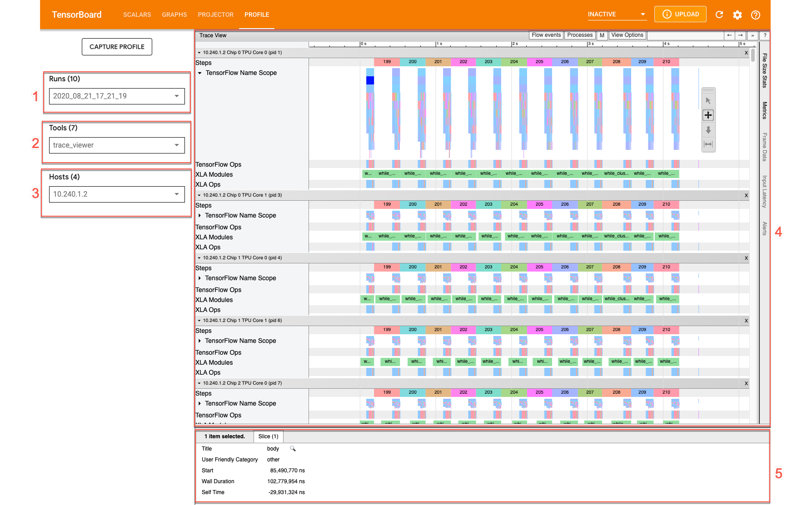Click the trace view vertical scrollbar thumb
Screen dimensions: 812x505
(x=753, y=55)
